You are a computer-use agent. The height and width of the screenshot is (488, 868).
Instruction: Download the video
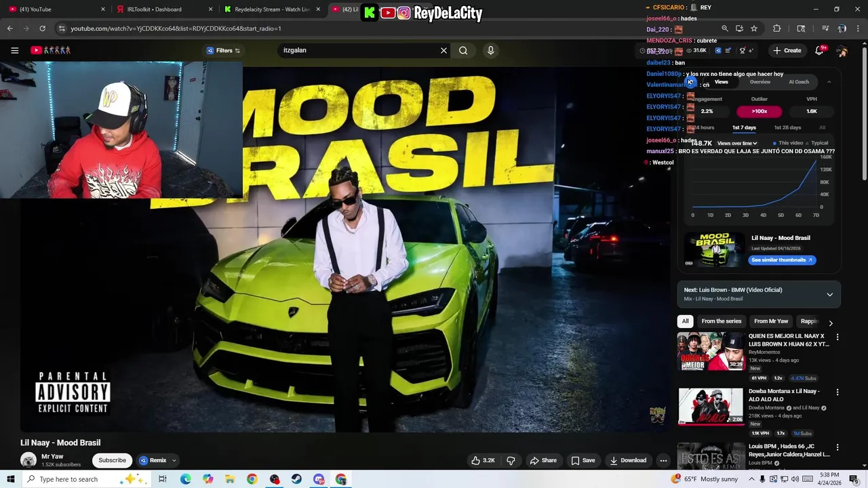pos(628,460)
